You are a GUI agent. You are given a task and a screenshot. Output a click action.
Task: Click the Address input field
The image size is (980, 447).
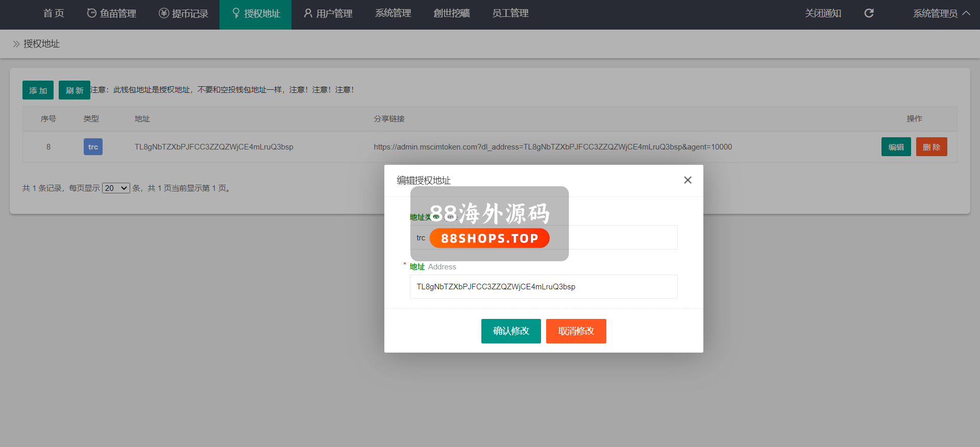(544, 287)
